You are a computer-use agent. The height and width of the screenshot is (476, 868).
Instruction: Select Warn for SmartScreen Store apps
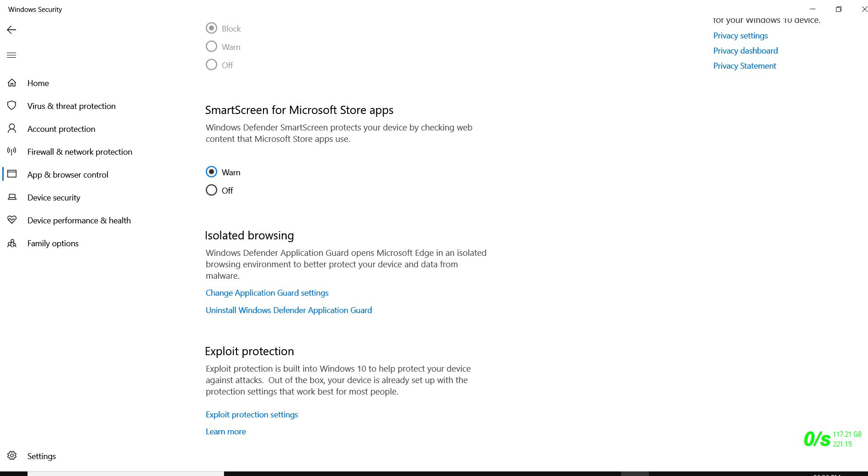pyautogui.click(x=211, y=172)
